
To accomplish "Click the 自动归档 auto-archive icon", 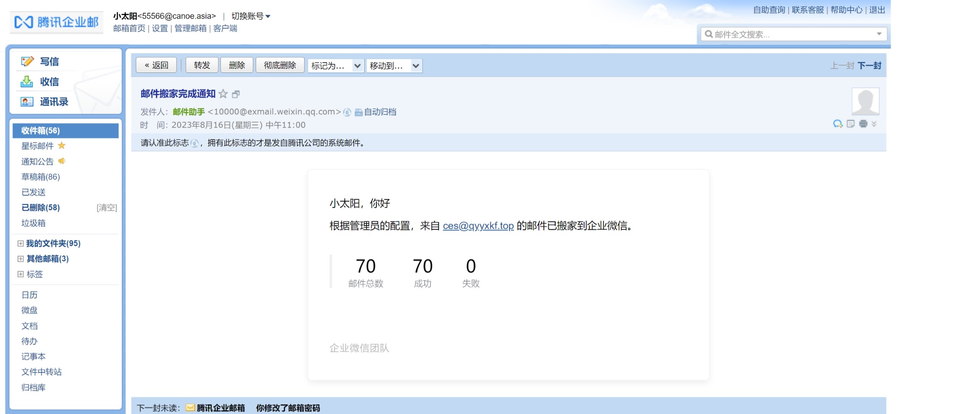I will [x=358, y=112].
